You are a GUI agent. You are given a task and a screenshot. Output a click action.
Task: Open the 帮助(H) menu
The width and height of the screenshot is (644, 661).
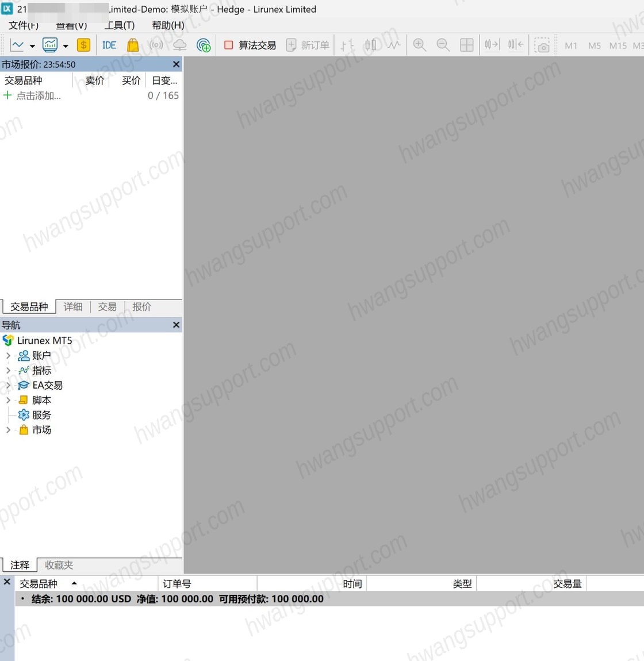[168, 25]
